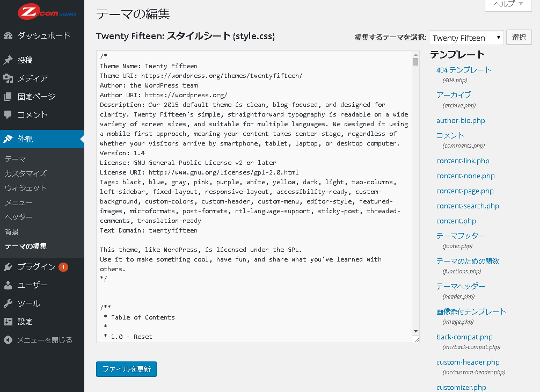Open content-none.php template
Viewport: 540px width, 392px height.
[x=465, y=176]
